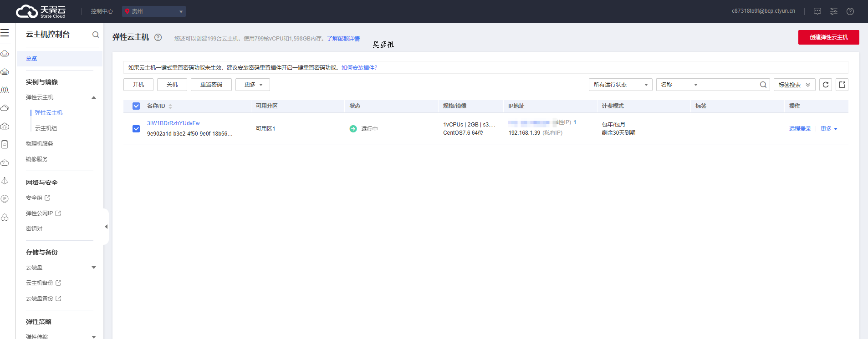Open the sliders settings icon in header
The image size is (868, 339).
834,11
